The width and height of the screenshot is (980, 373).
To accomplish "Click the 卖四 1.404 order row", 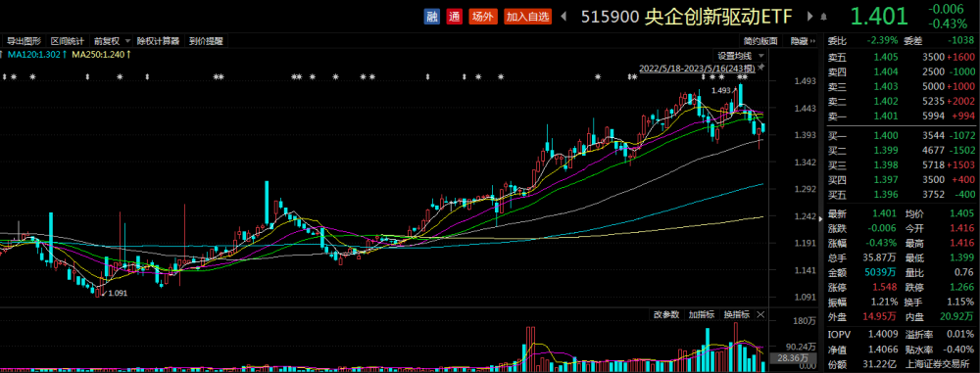I will click(x=901, y=71).
